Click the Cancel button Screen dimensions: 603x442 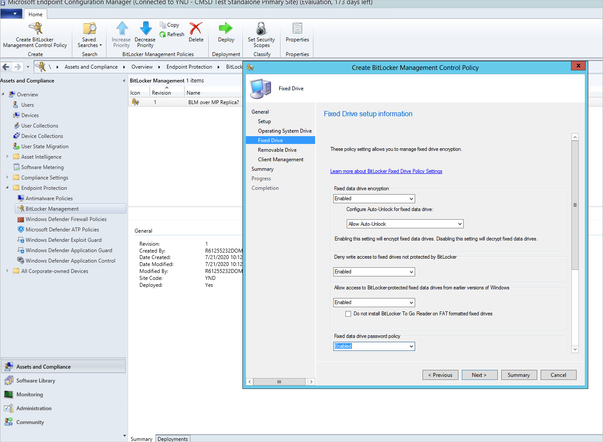[558, 375]
